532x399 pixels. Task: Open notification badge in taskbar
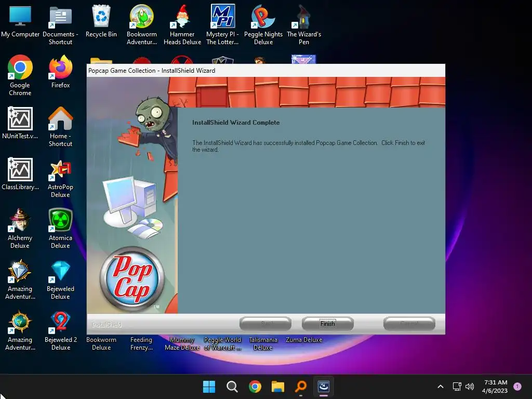pyautogui.click(x=517, y=387)
